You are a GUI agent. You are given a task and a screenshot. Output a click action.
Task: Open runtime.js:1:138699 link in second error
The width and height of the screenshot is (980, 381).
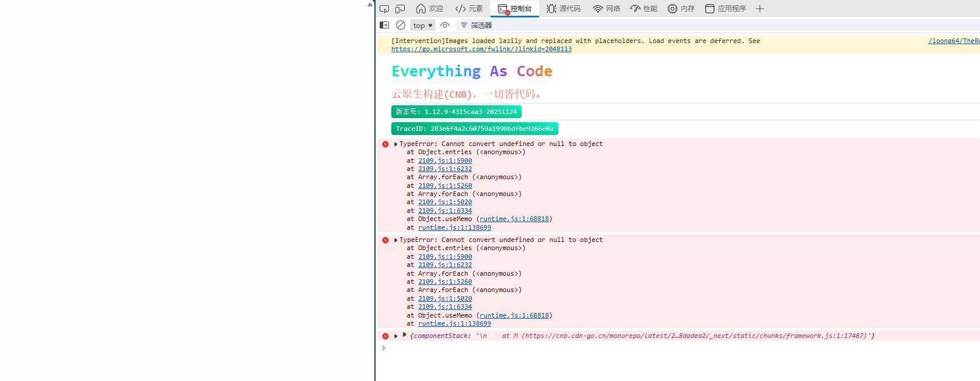[454, 324]
